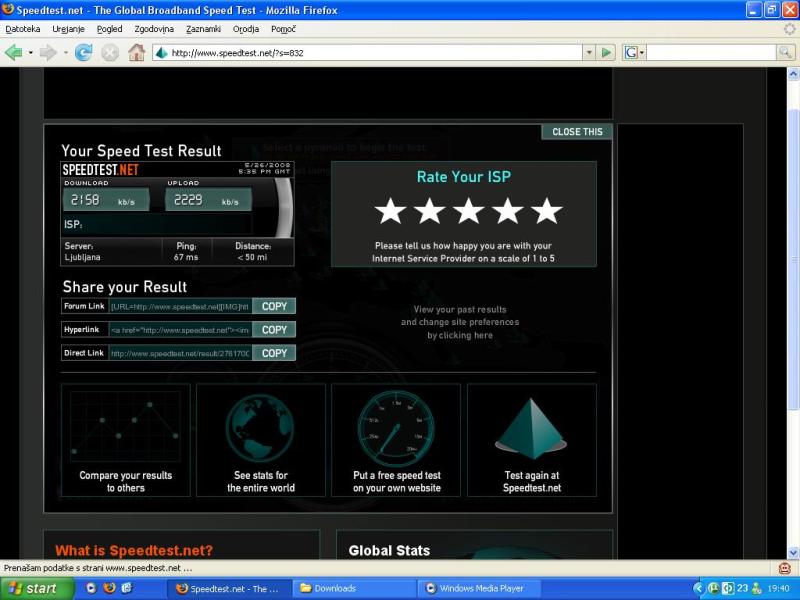Screen dimensions: 800x600
Task: Click the search magnifier icon
Action: pyautogui.click(x=786, y=52)
